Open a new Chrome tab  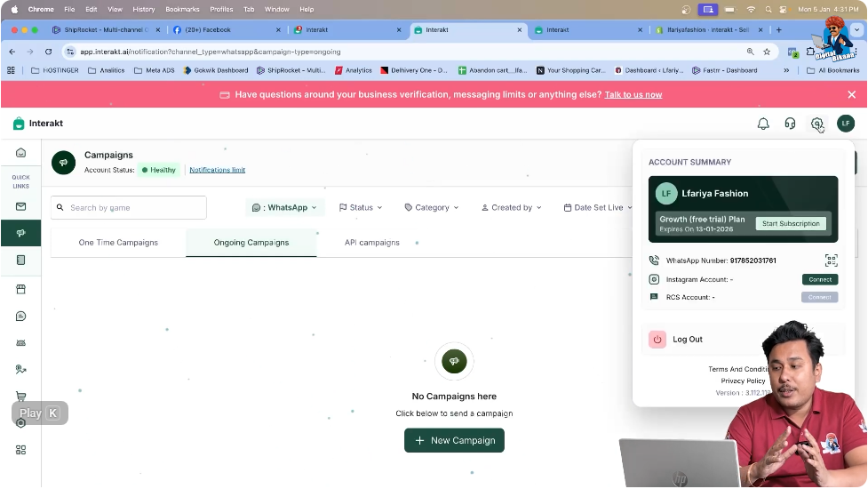(x=779, y=30)
